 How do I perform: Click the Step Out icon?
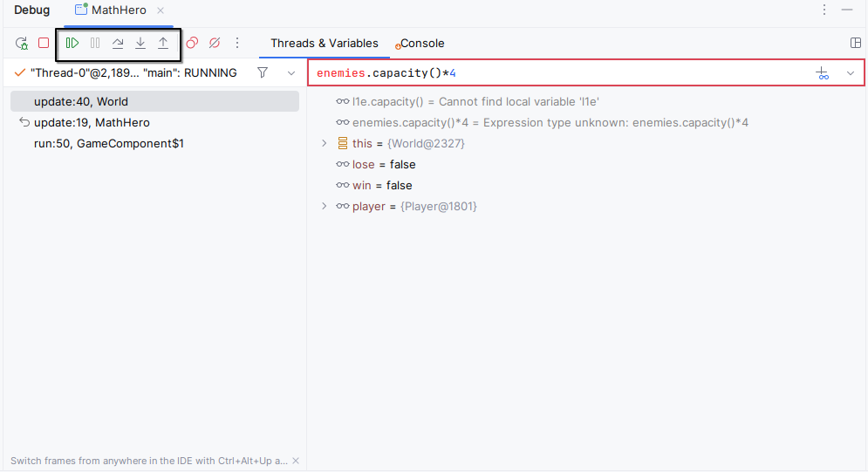point(163,43)
